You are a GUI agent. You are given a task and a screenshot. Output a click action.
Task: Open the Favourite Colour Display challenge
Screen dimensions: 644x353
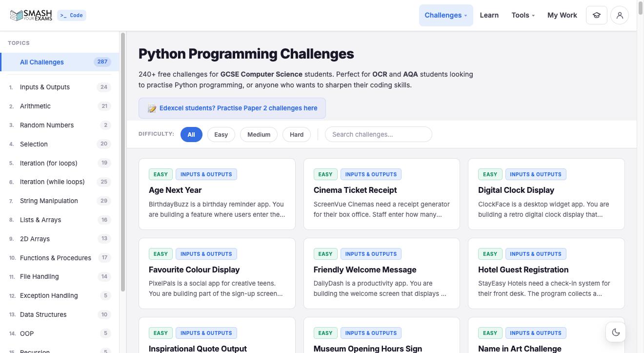(x=217, y=273)
